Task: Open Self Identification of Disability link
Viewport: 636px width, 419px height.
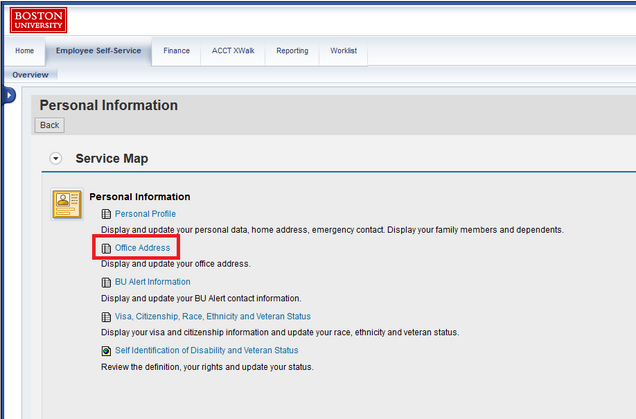Action: 206,350
